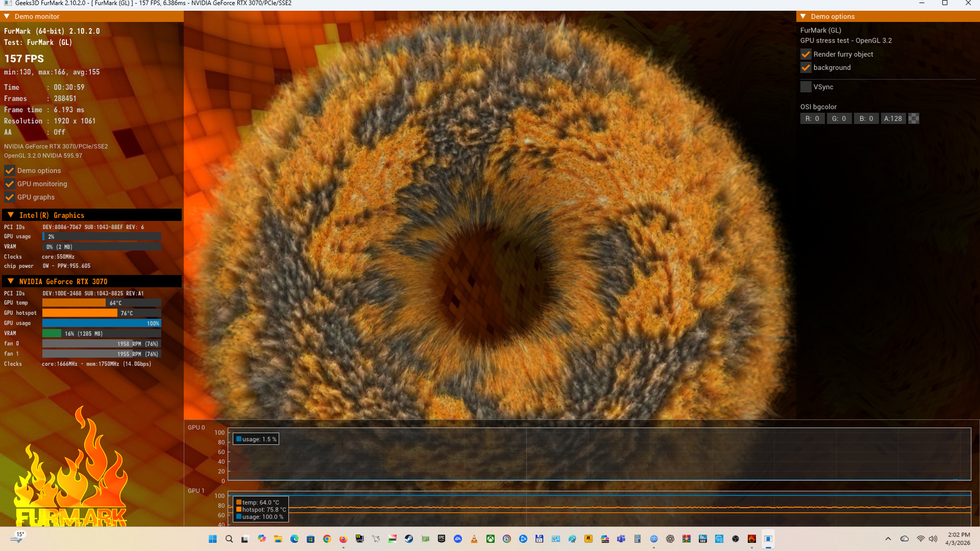This screenshot has width=980, height=551.
Task: Click the FurMark flame taskbar icon
Action: [x=752, y=539]
